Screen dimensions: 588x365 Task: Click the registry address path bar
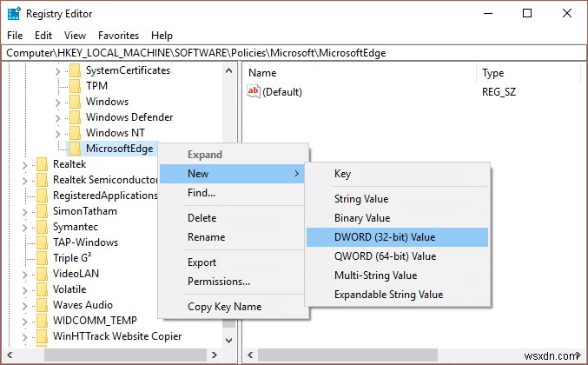(x=294, y=53)
